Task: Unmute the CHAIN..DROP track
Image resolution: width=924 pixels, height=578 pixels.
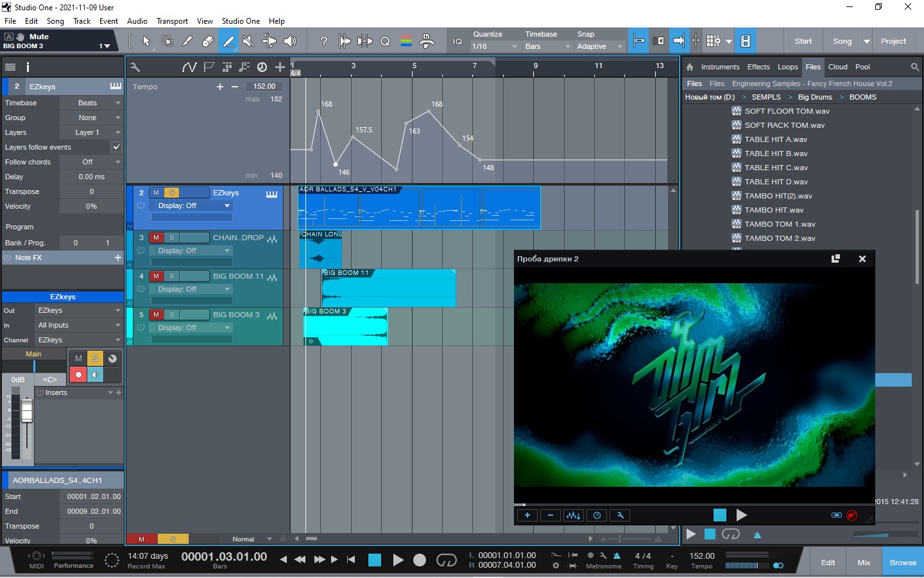Action: tap(156, 238)
